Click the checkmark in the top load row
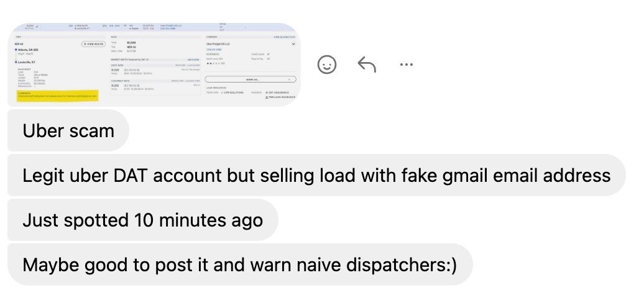 [37, 26]
